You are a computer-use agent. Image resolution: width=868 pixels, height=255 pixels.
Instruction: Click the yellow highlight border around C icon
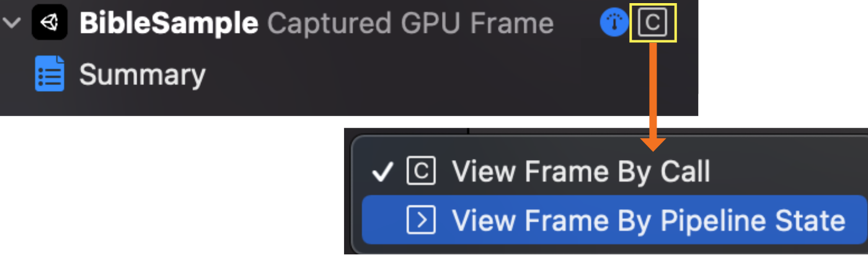(652, 6)
